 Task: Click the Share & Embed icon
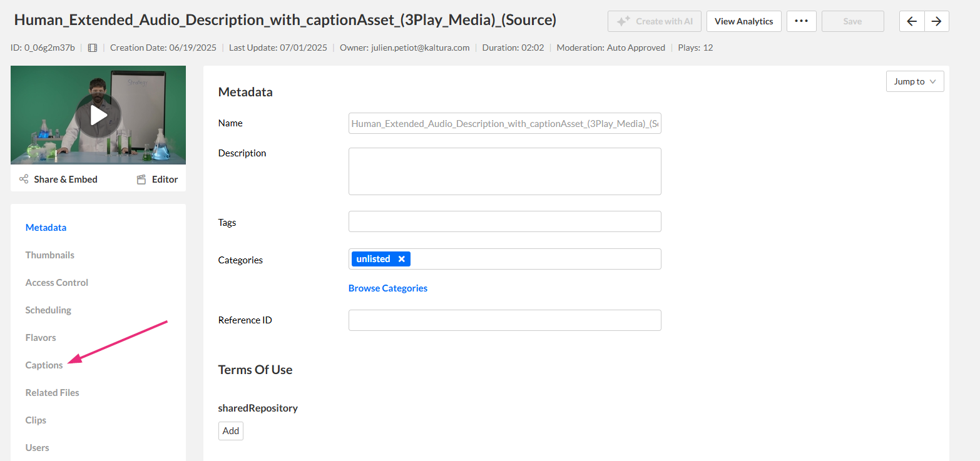pyautogui.click(x=24, y=180)
